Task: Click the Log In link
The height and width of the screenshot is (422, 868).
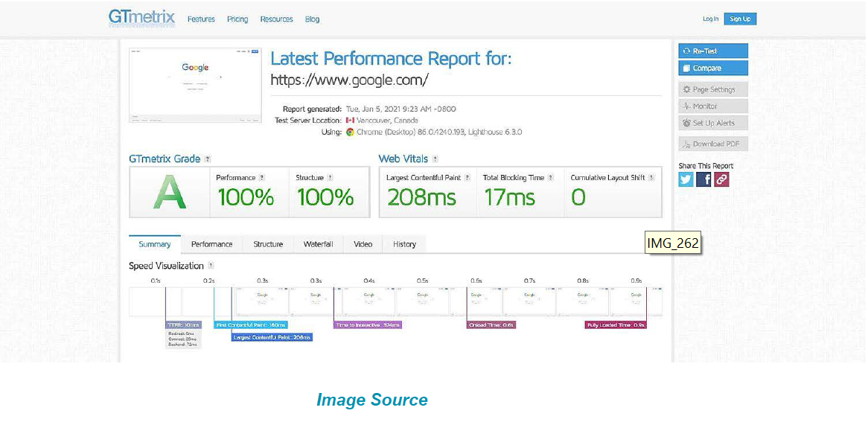Action: 711,19
